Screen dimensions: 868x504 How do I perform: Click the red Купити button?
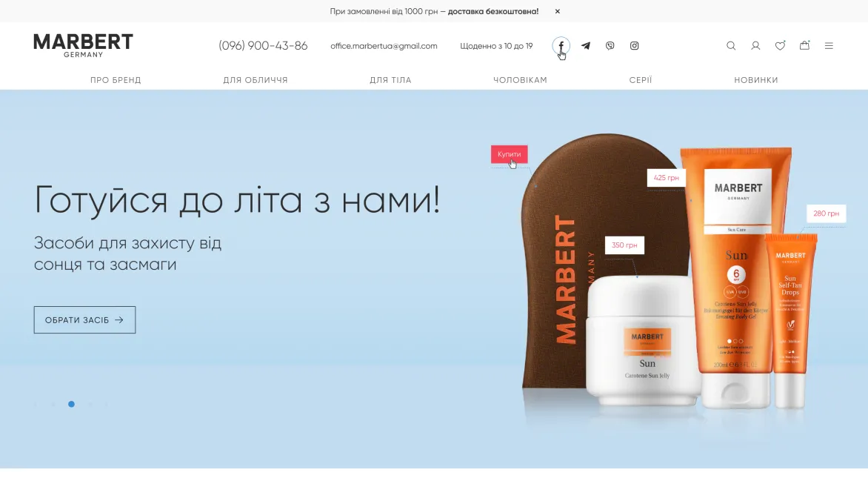[x=509, y=154]
